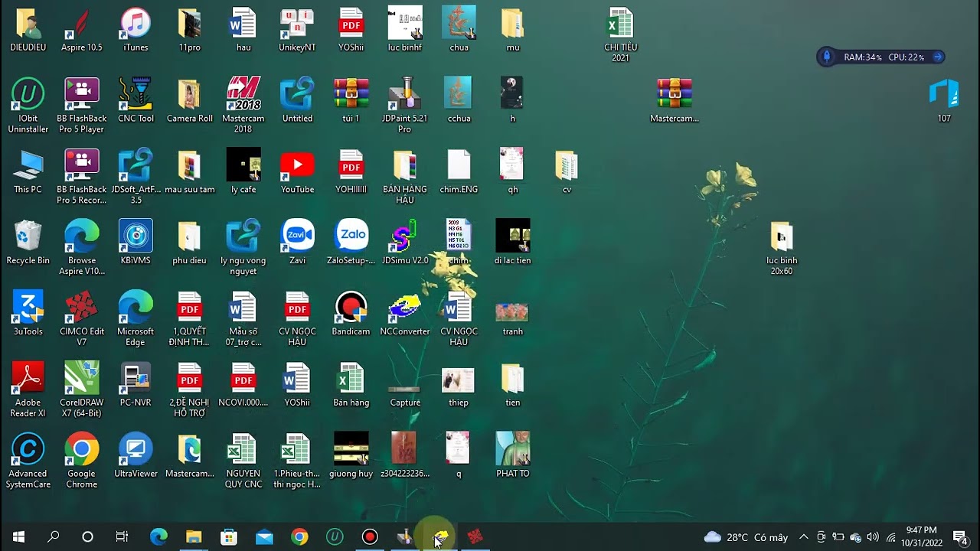
Task: Click the taskbar Search icon
Action: [x=53, y=537]
